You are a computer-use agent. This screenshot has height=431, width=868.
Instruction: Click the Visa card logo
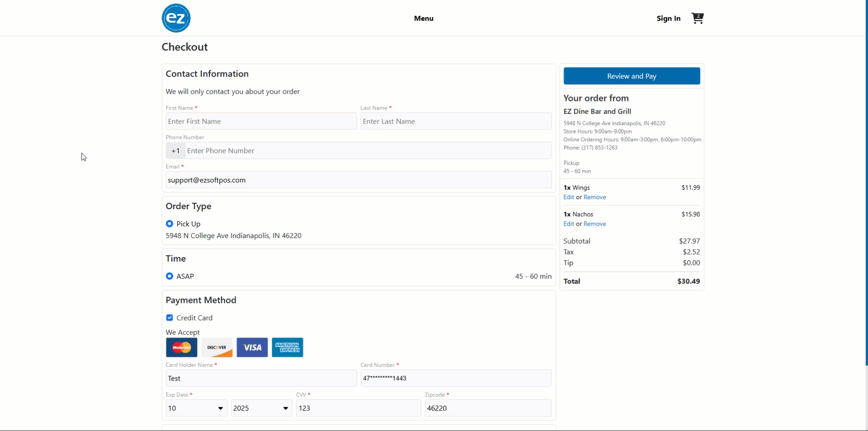252,347
